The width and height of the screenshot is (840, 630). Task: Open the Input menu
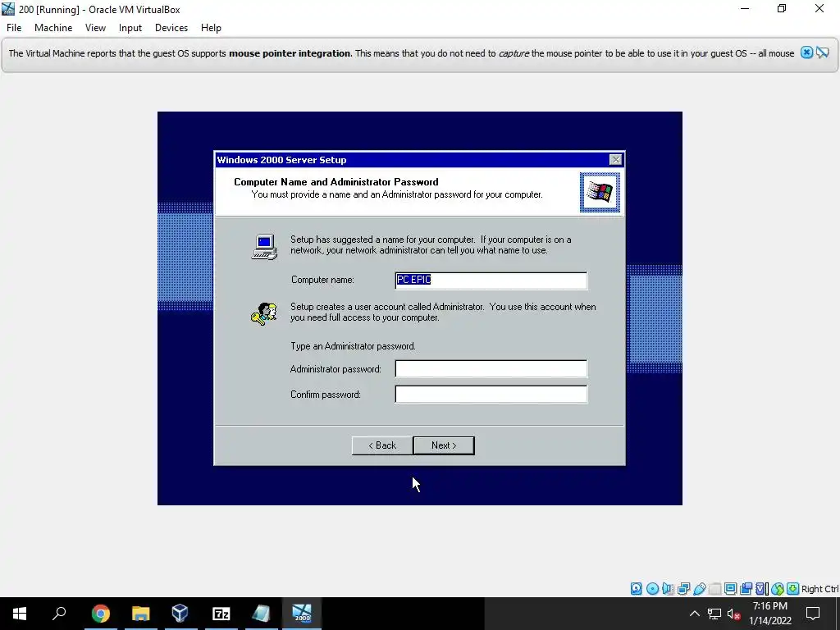point(130,28)
